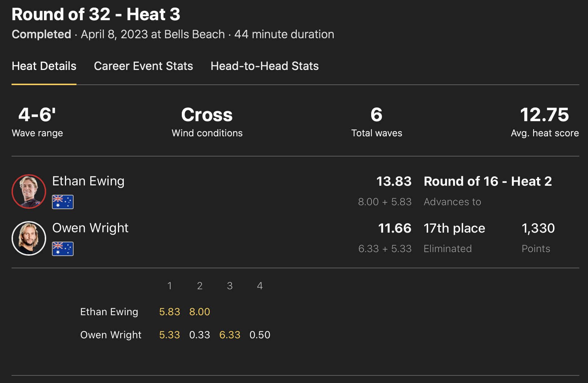
Task: Open Head-to-Head Stats tab
Action: click(x=264, y=66)
